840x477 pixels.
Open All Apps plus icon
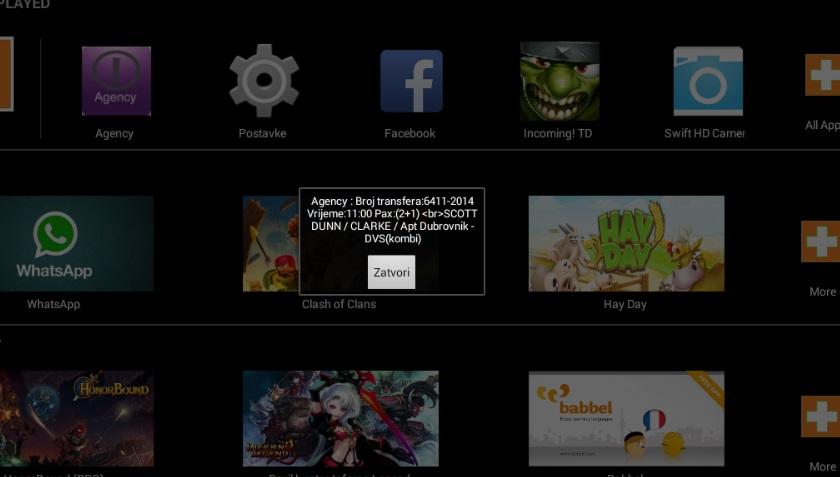[x=822, y=75]
